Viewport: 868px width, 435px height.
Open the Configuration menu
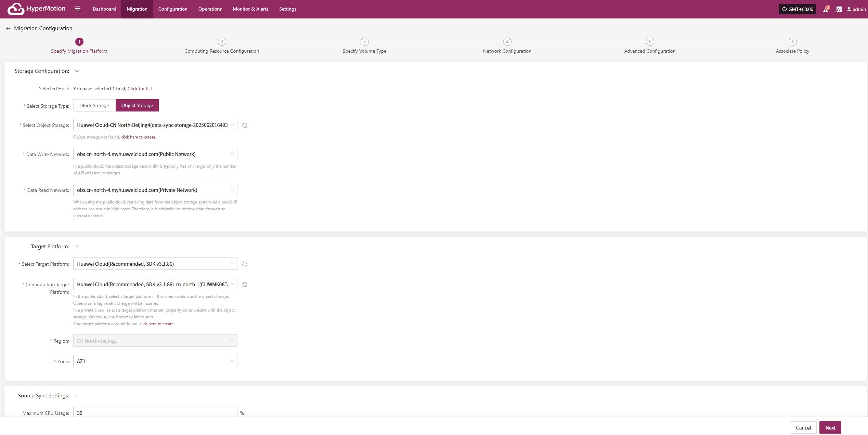click(173, 9)
